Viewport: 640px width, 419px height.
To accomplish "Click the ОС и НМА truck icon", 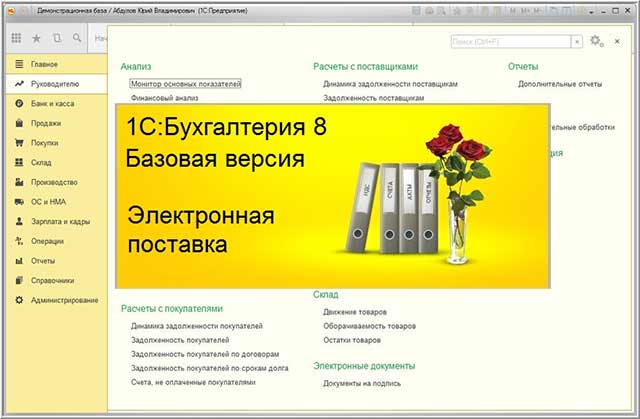I will pos(19,202).
